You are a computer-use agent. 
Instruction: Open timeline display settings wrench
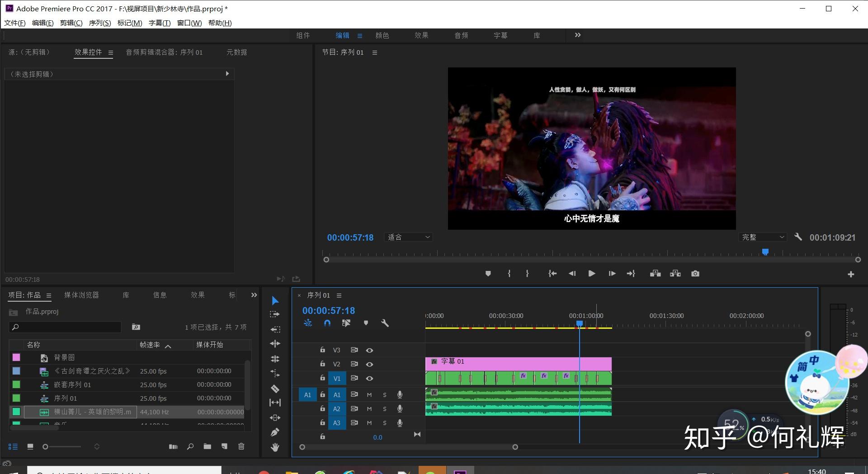pyautogui.click(x=385, y=323)
